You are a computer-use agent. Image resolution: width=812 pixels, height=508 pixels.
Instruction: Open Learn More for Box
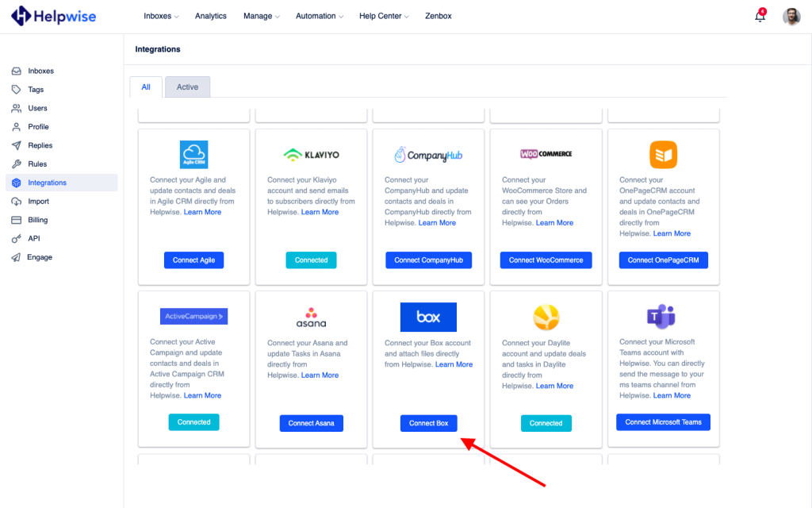tap(454, 364)
